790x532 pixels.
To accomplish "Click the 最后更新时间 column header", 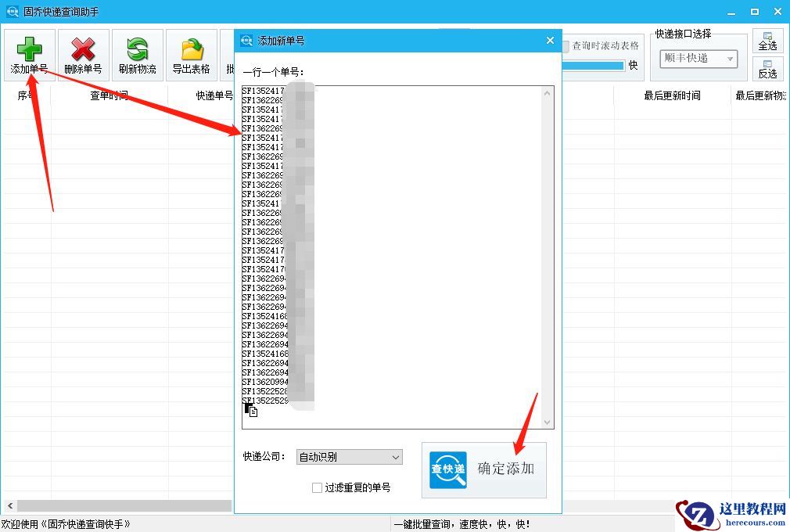I will 672,95.
